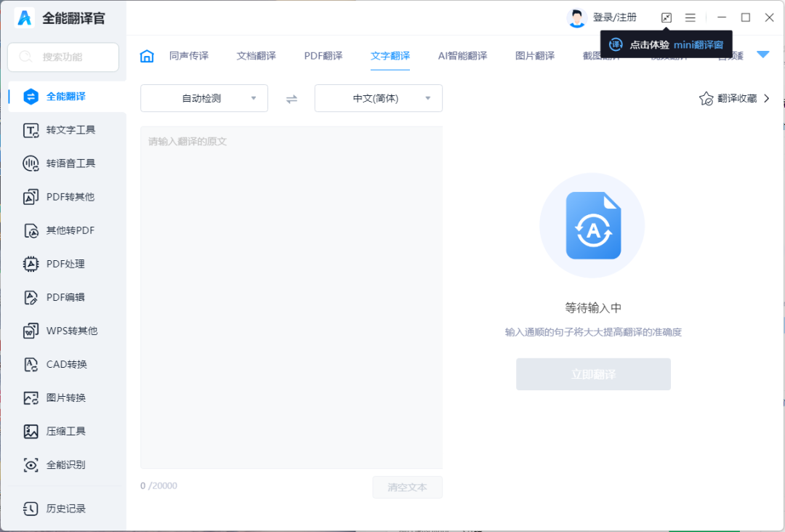
Task: Open 转文字工具 in sidebar
Action: pyautogui.click(x=71, y=130)
